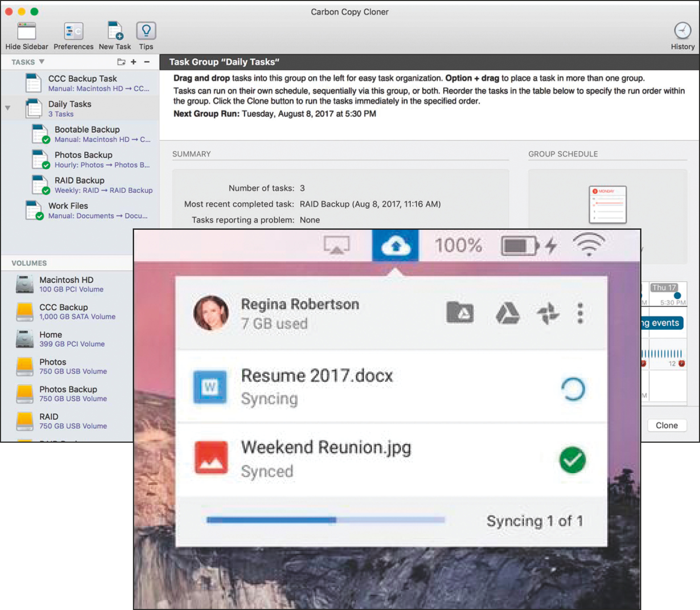Click the minus button in Tasks header
Image resolution: width=700 pixels, height=610 pixels.
[147, 62]
